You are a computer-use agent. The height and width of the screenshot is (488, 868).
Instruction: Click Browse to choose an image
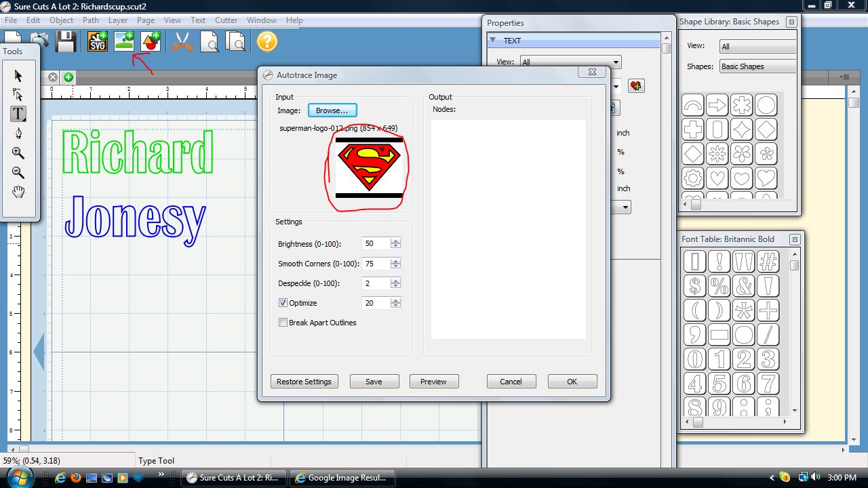point(332,110)
